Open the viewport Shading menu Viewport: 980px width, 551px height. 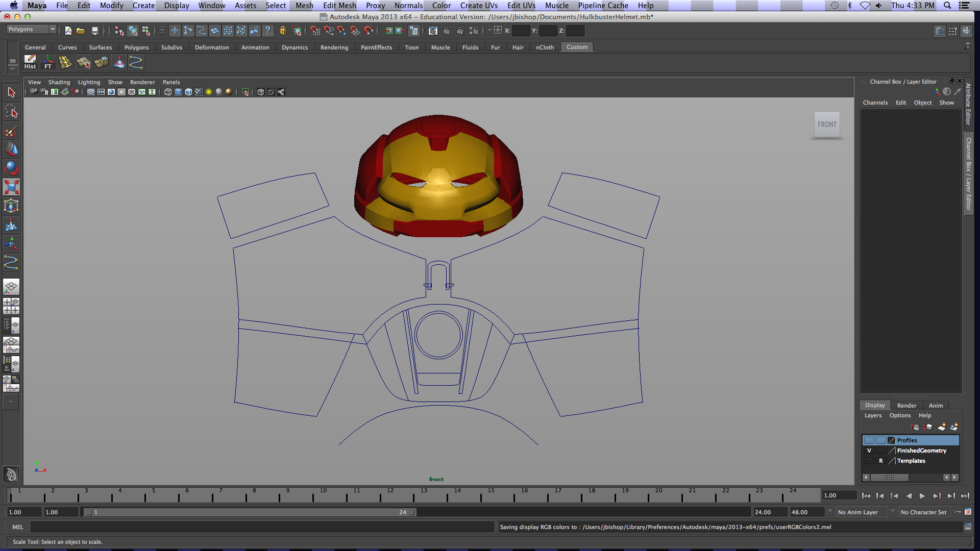click(59, 82)
